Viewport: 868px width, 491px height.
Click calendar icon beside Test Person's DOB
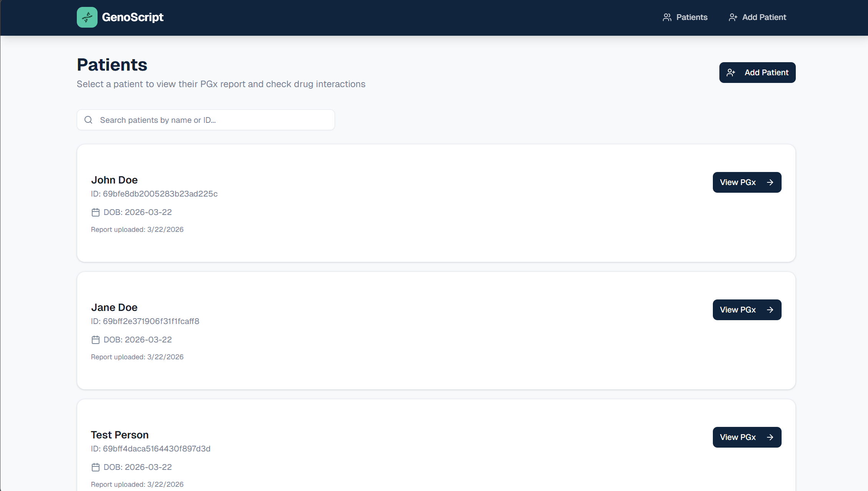(x=96, y=467)
